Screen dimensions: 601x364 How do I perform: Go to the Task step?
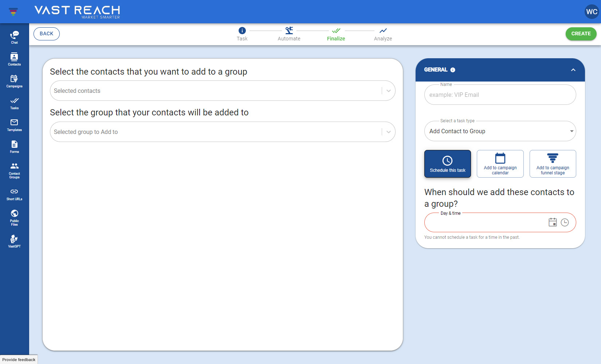coord(242,34)
